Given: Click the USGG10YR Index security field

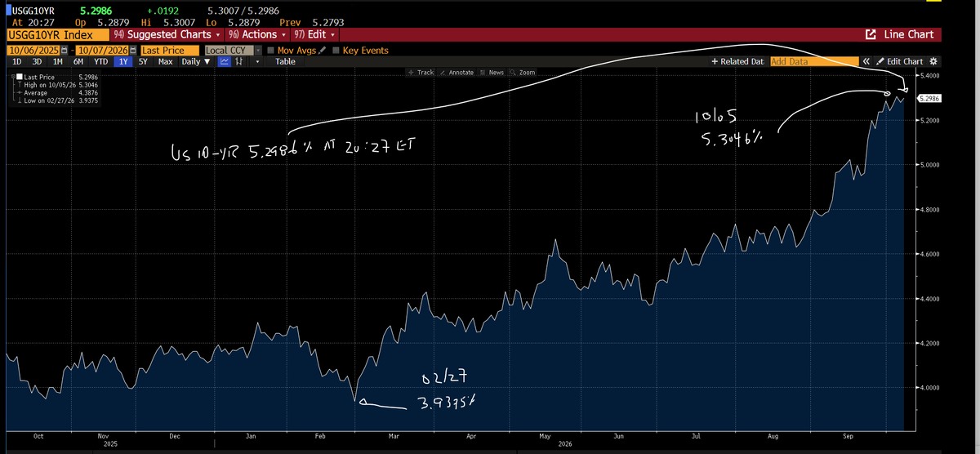Looking at the screenshot, I should [x=56, y=34].
